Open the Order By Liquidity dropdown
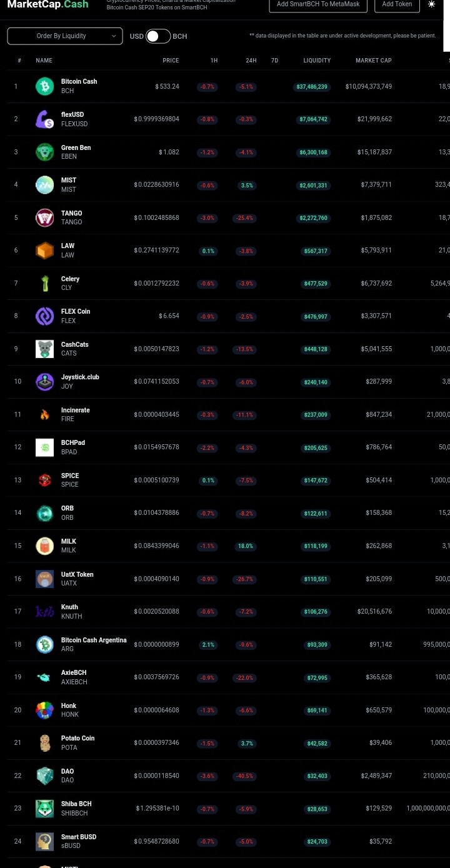The width and height of the screenshot is (450, 868). (x=65, y=36)
